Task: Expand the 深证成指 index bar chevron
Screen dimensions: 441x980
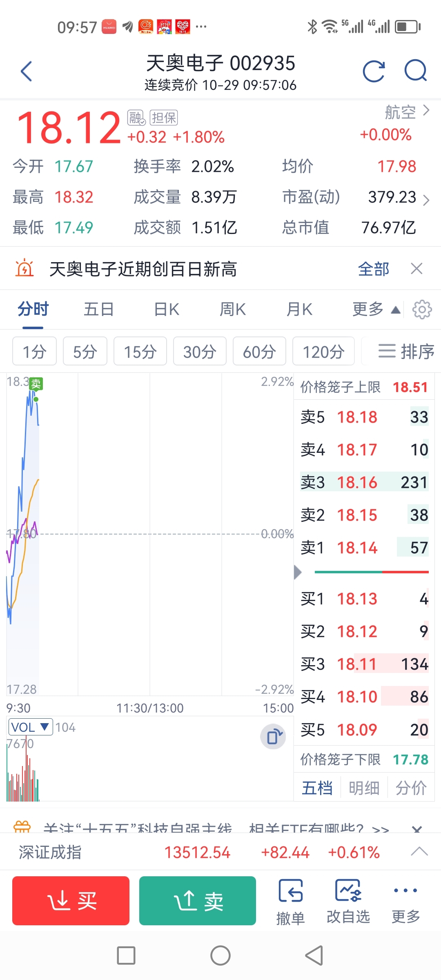Action: 419,852
